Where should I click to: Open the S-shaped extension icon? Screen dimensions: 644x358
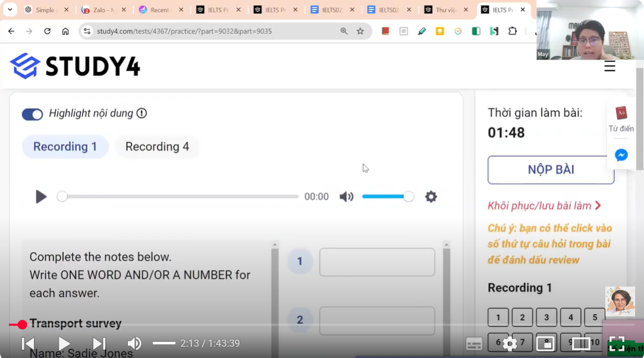494,31
